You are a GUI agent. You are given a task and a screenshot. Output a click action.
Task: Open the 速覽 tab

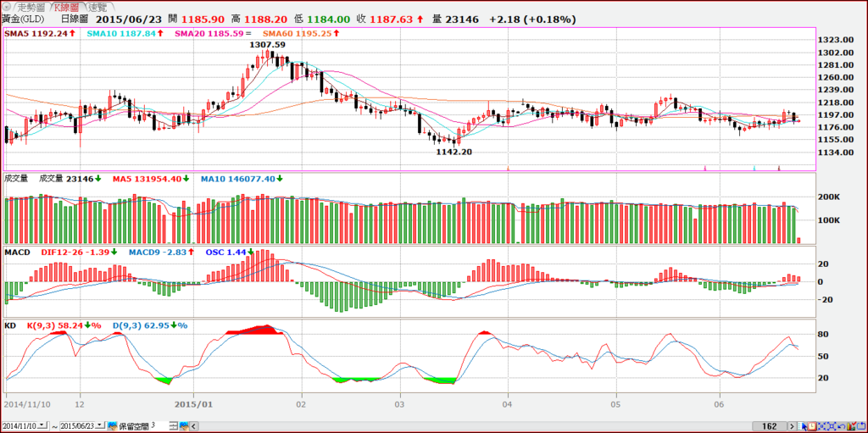point(97,7)
